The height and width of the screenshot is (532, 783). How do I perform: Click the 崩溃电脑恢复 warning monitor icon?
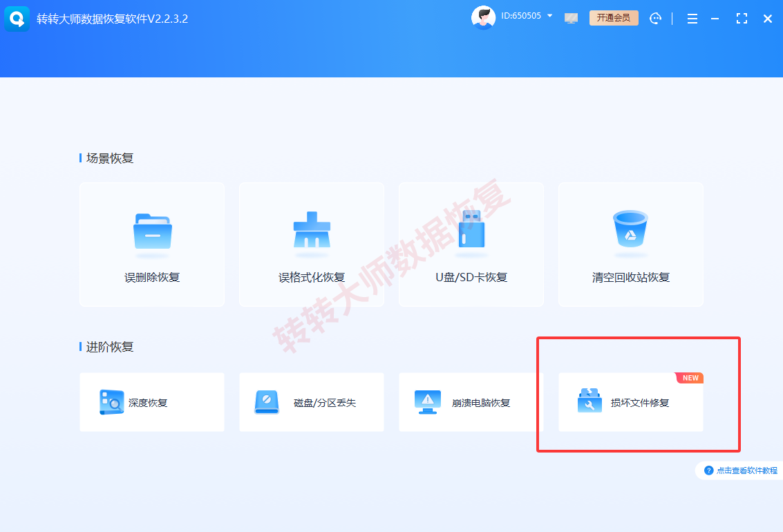click(x=428, y=402)
